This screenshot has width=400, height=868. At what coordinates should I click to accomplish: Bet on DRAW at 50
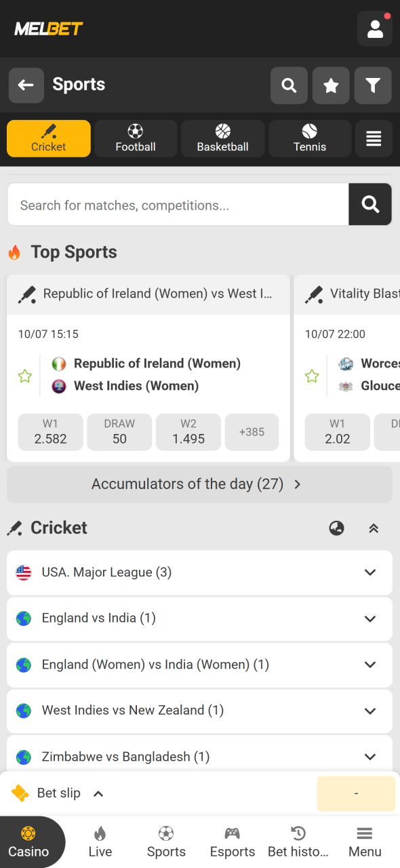(x=119, y=432)
